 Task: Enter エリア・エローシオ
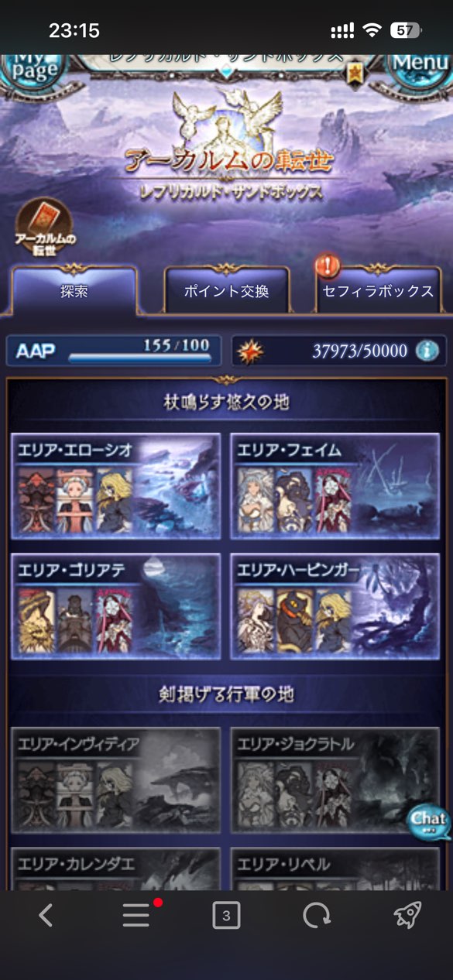(x=116, y=485)
